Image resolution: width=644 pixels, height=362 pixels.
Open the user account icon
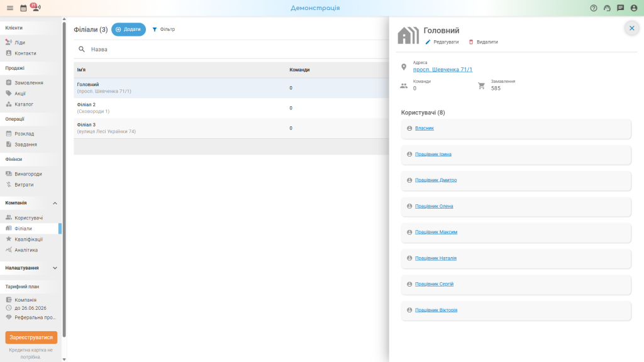(634, 8)
